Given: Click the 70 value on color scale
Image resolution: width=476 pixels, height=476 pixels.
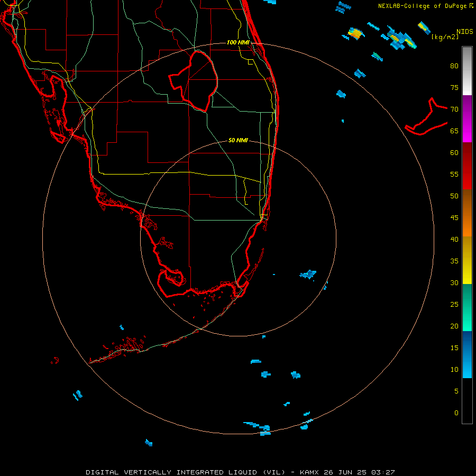Looking at the screenshot, I should pos(454,109).
